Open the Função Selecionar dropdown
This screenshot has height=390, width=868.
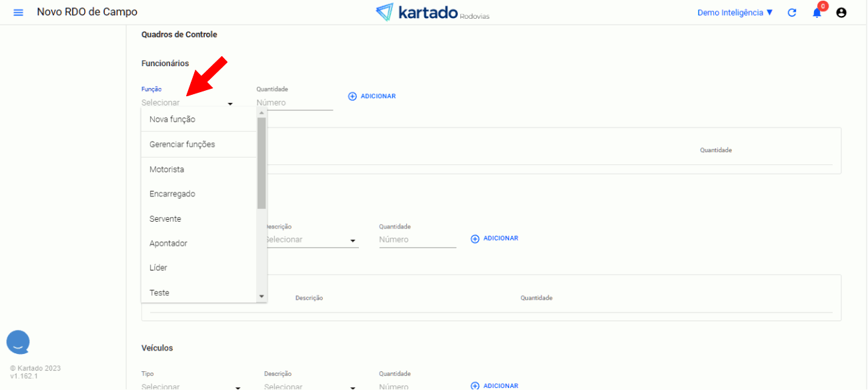pos(187,103)
